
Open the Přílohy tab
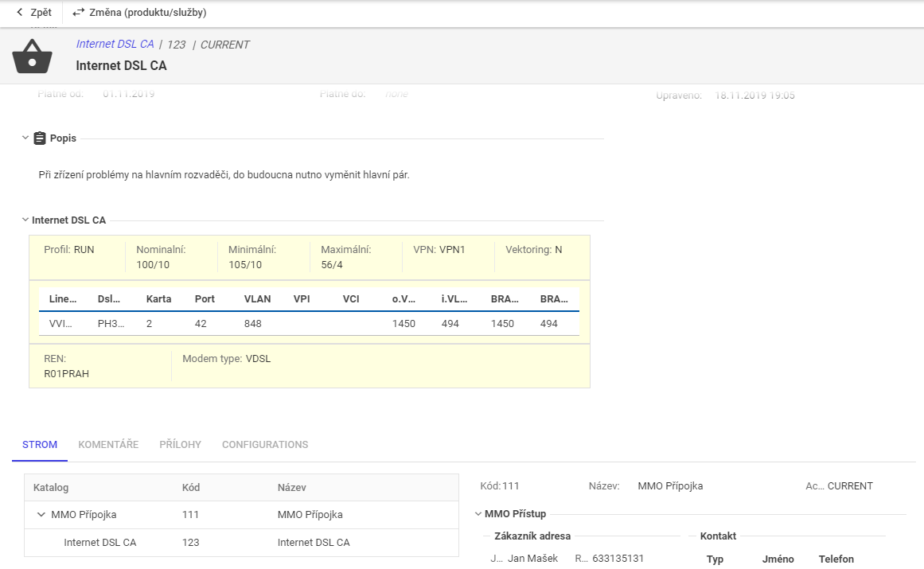pos(180,445)
